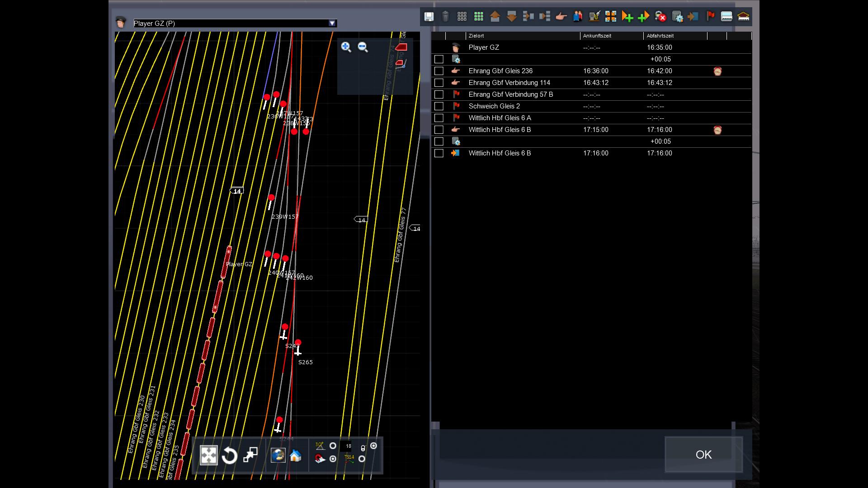Click the 16:35:00 departure time for Player GZ
The image size is (868, 488).
(659, 47)
